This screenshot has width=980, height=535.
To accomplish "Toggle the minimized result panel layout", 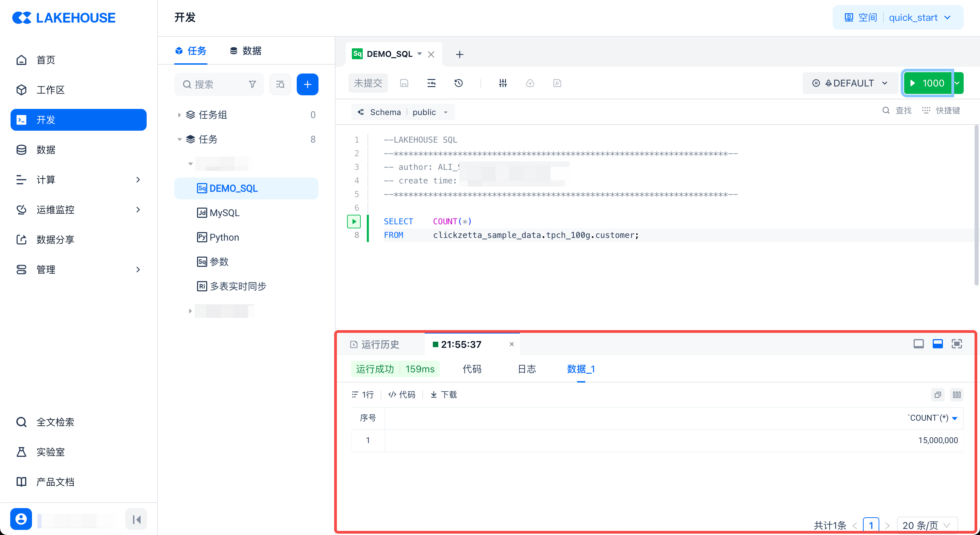I will coord(918,344).
